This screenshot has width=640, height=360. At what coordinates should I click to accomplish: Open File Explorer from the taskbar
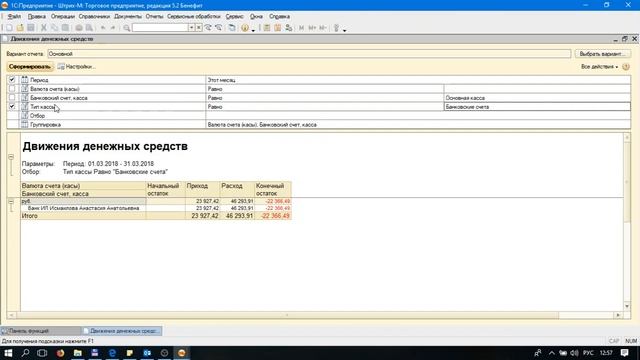78,353
